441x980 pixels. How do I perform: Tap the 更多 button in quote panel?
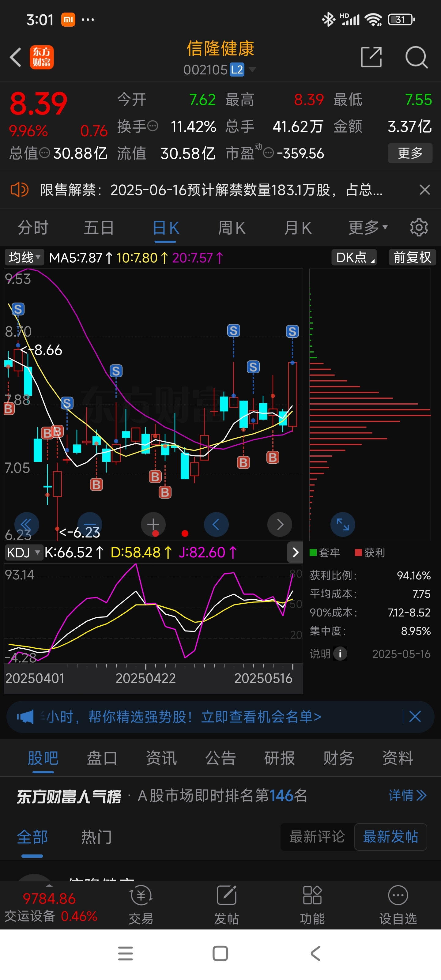click(410, 153)
